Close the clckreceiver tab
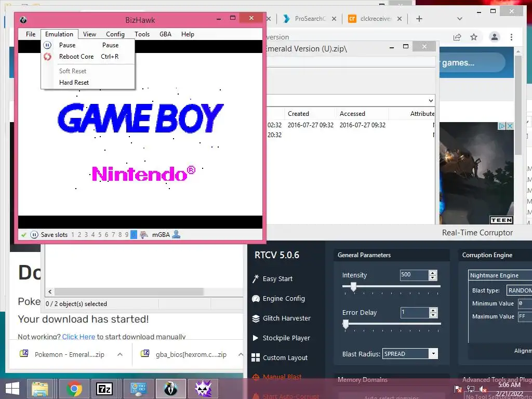The height and width of the screenshot is (399, 532). tap(400, 19)
